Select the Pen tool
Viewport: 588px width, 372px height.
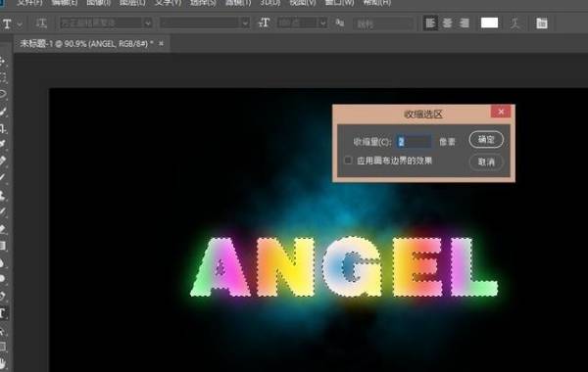(x=3, y=296)
